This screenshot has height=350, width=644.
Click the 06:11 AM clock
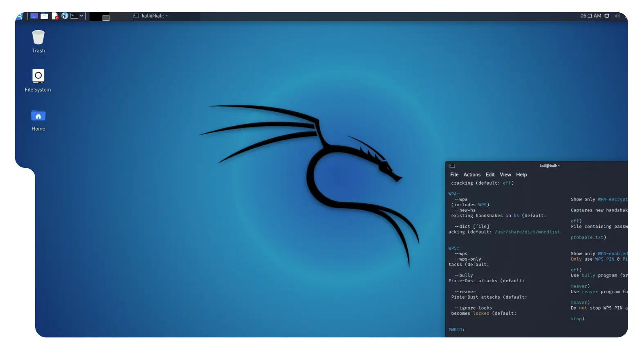(590, 16)
